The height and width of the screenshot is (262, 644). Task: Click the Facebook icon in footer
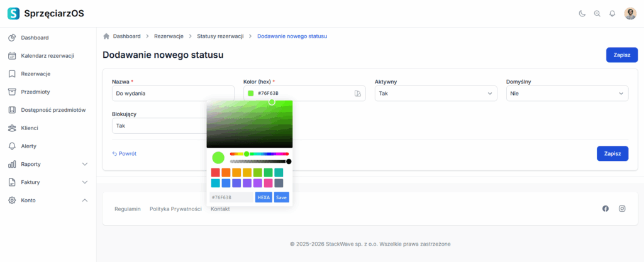click(606, 209)
